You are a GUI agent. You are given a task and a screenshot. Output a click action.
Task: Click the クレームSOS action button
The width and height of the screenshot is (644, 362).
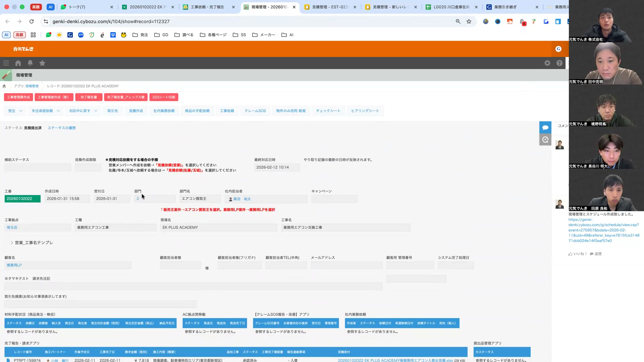coord(255,111)
